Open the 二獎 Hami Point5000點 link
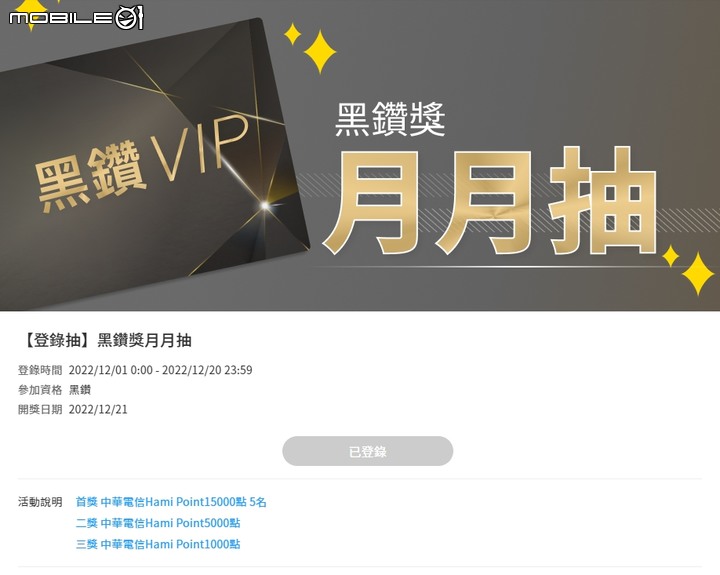This screenshot has height=575, width=720. coord(158,523)
